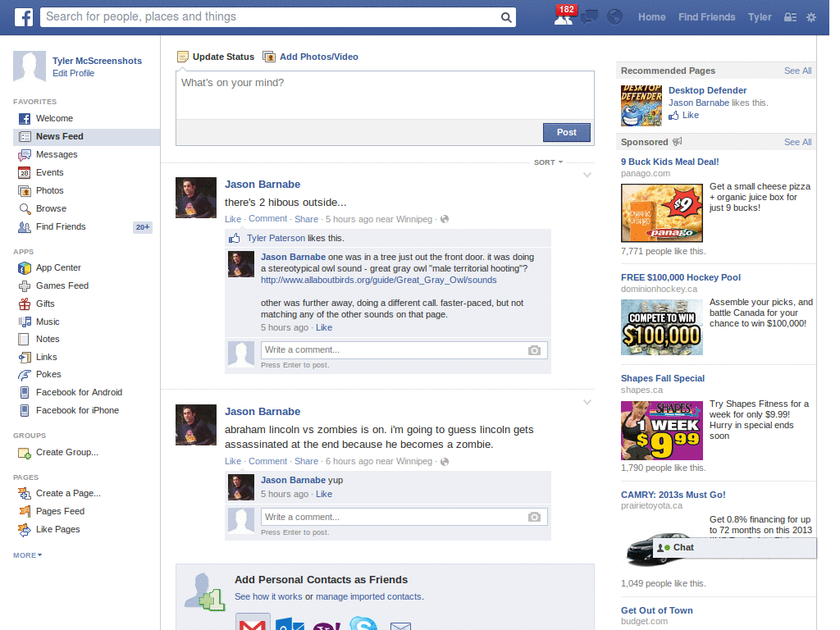
Task: Open Tyler profile in the top bar
Action: [x=760, y=17]
